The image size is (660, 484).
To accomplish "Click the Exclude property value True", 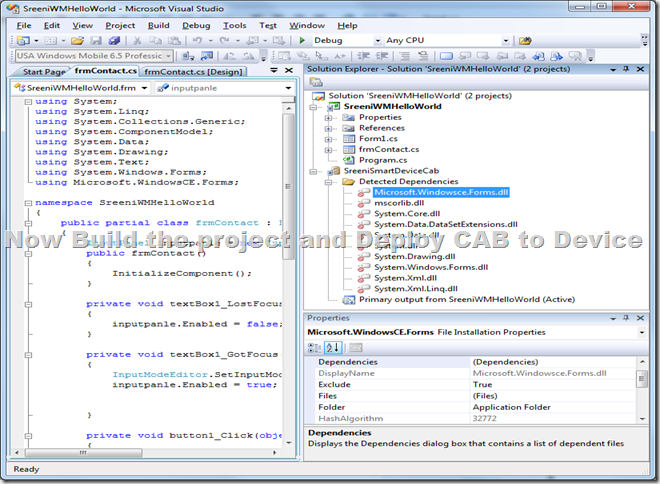I will pos(481,384).
